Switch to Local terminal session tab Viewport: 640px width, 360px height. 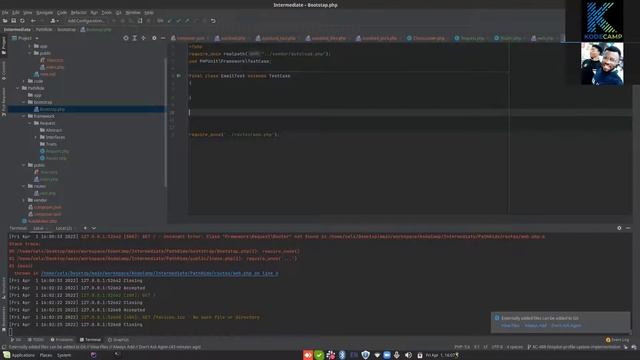tap(40, 228)
